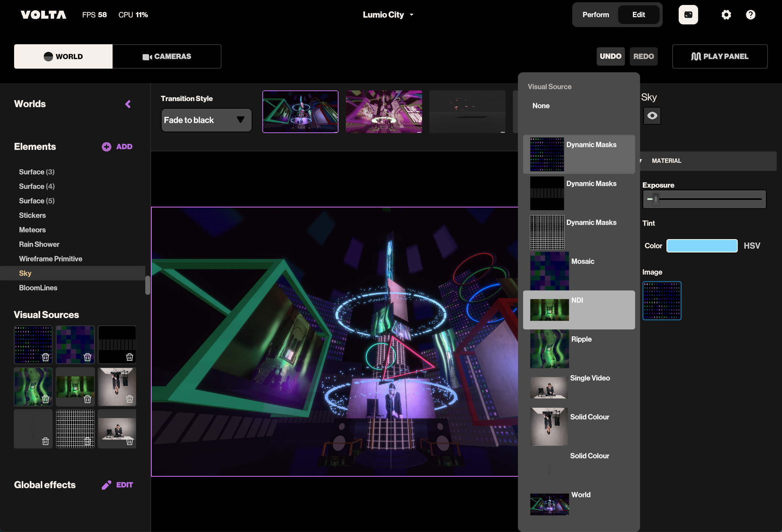
Task: Click the pencil EDIT global effects icon
Action: click(x=106, y=485)
